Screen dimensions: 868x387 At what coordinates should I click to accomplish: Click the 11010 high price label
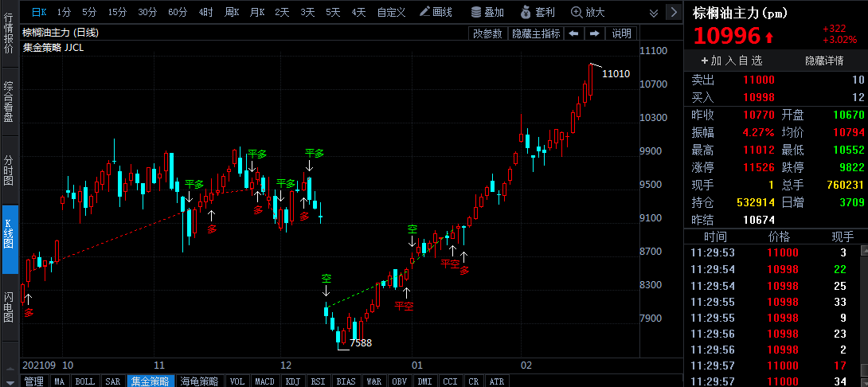616,73
